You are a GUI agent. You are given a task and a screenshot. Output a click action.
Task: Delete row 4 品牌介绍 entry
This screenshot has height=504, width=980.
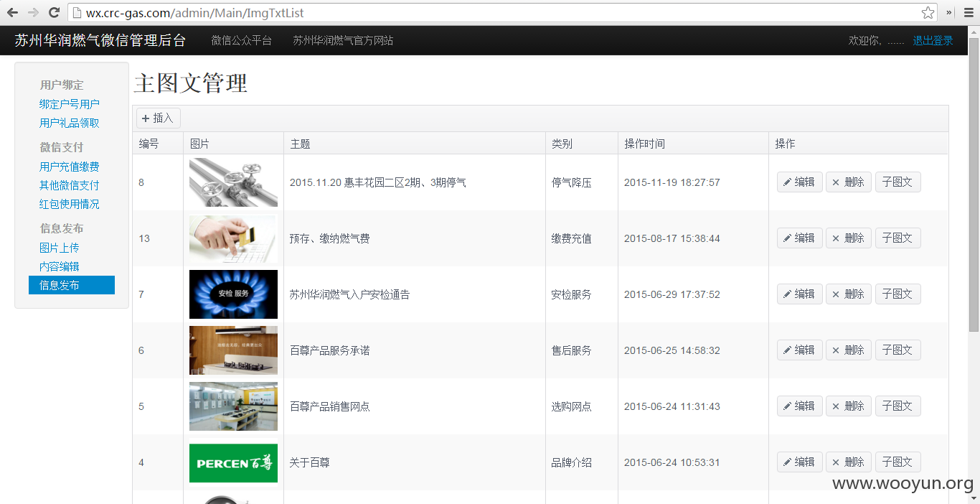(x=849, y=462)
